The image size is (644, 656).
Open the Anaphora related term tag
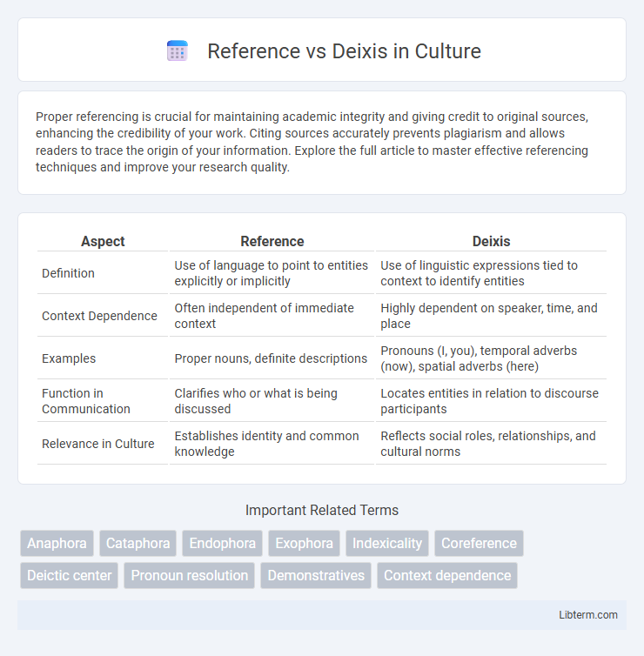(x=57, y=543)
